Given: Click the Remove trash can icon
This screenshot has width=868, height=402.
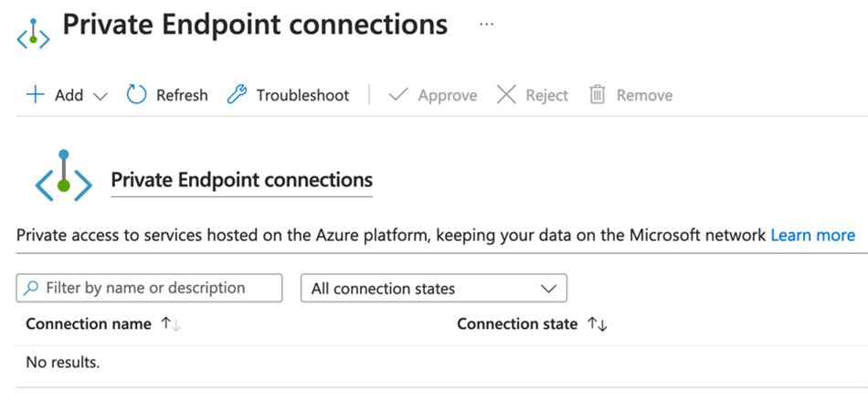Looking at the screenshot, I should [598, 95].
